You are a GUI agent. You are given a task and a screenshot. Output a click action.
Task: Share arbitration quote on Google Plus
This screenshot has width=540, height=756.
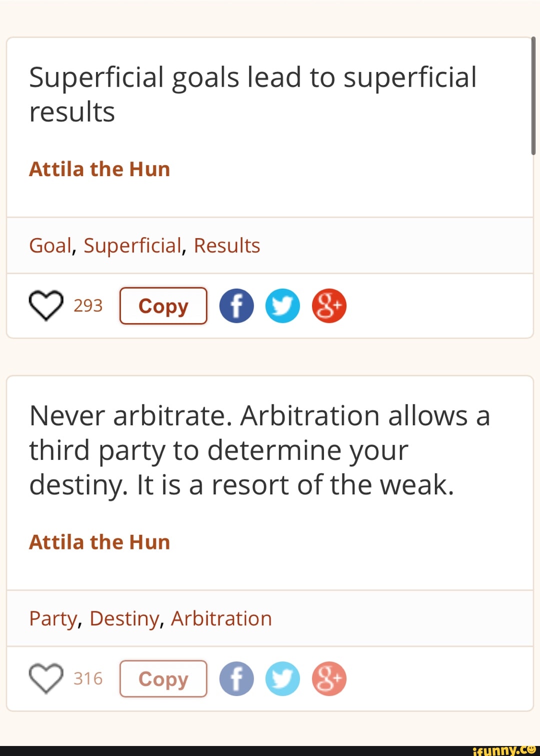[x=329, y=679]
